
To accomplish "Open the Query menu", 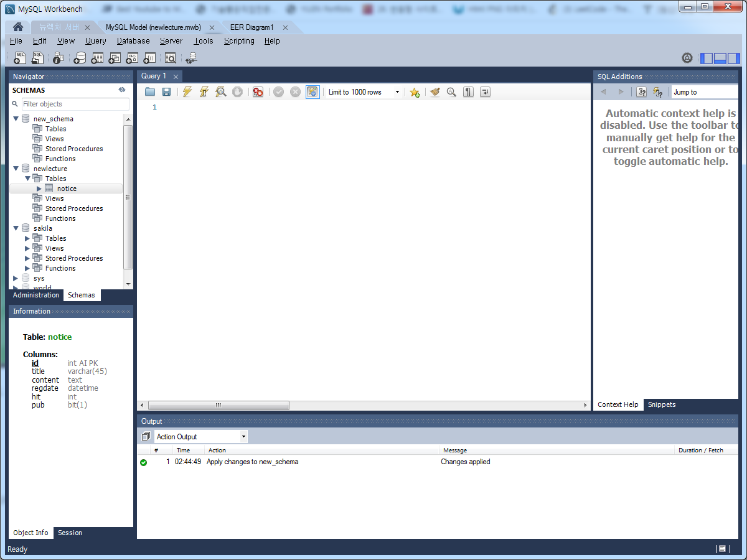I will tap(96, 41).
